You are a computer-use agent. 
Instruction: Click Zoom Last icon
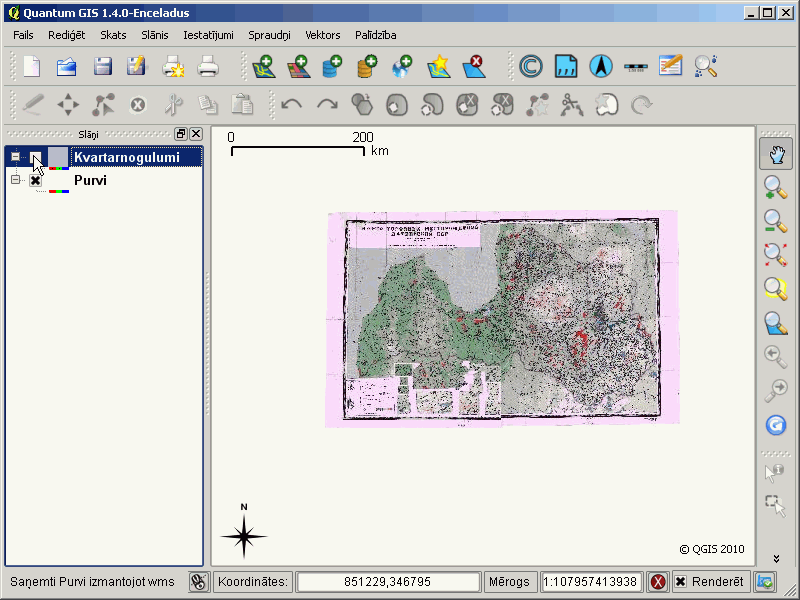click(776, 357)
